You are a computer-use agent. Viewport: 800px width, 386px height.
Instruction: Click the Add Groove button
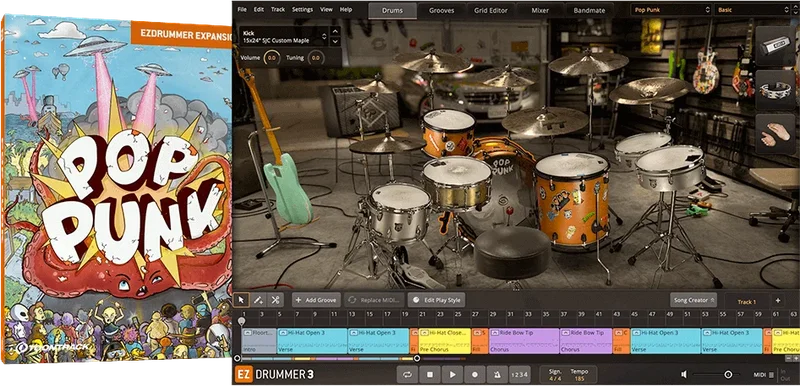point(316,300)
